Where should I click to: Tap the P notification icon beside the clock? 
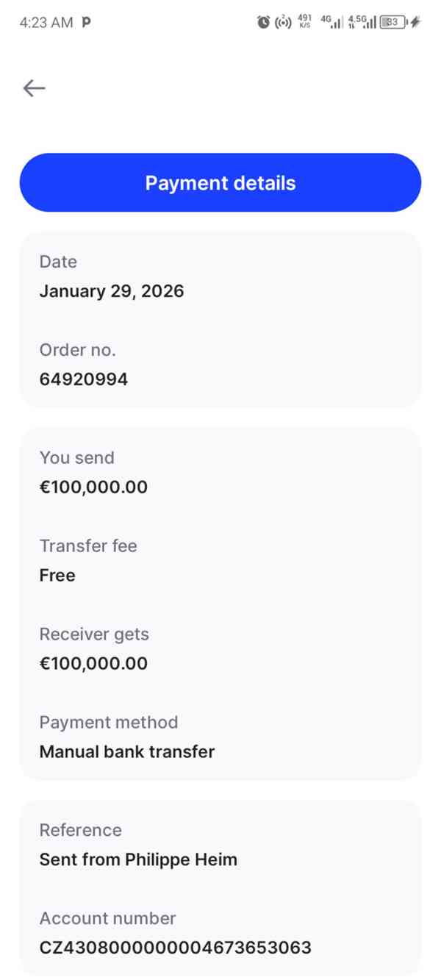86,22
